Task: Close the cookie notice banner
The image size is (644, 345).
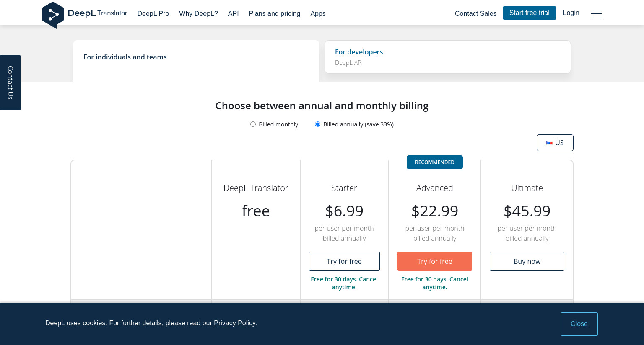Action: tap(579, 324)
